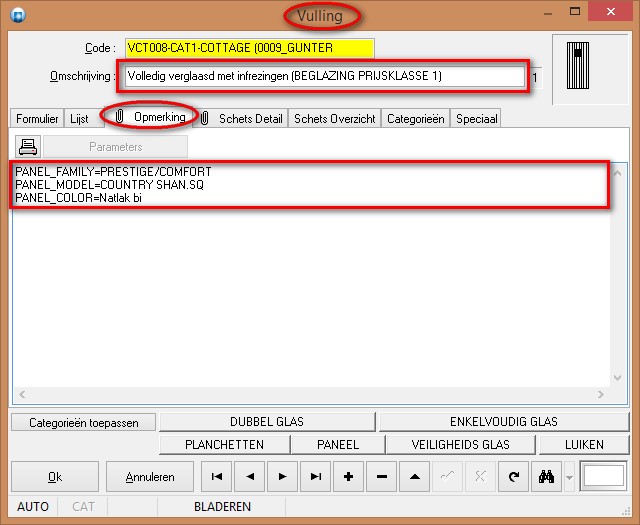
Task: Click in the Omschrijving field
Action: (324, 76)
